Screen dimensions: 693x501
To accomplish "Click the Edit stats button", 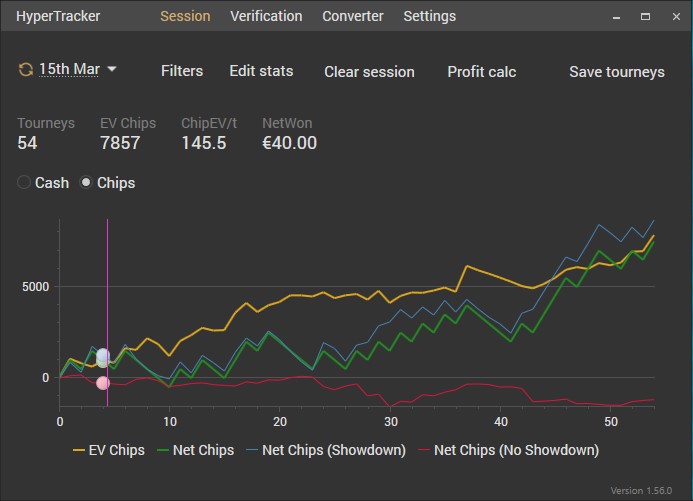I will 261,71.
